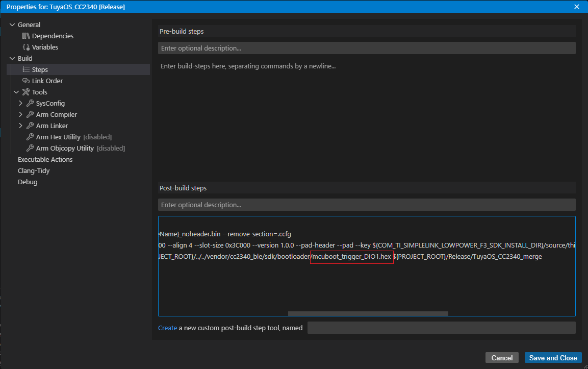This screenshot has width=588, height=369.
Task: Select the Arm Compiler tree label
Action: [x=56, y=114]
